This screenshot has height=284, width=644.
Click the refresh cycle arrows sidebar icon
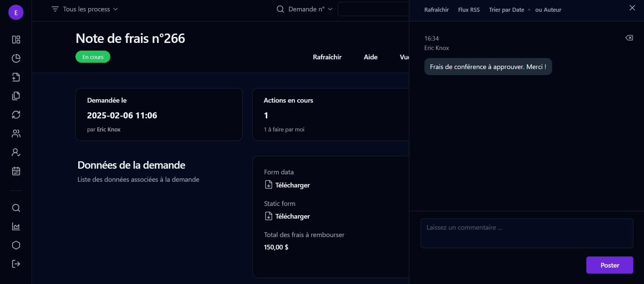[16, 115]
